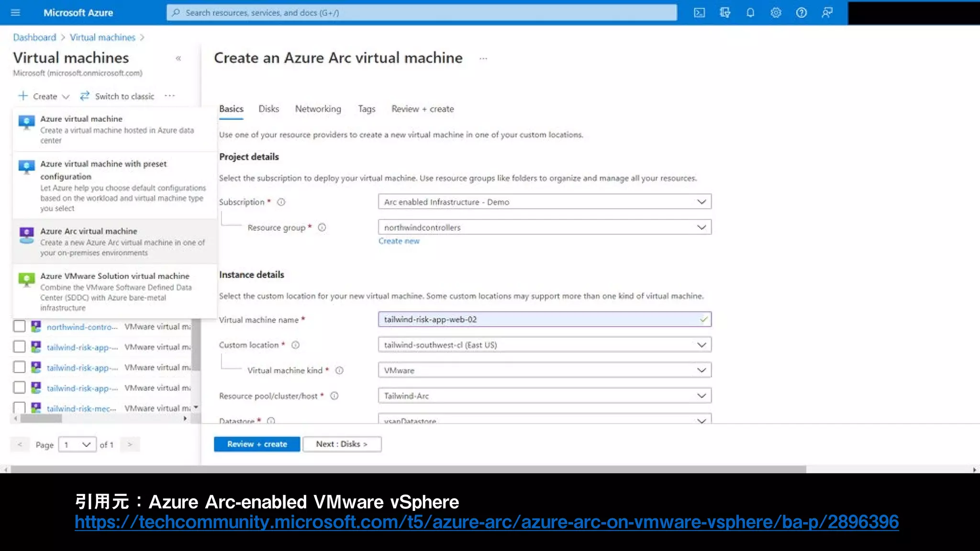Click Next : Disks button
980x551 pixels.
342,444
